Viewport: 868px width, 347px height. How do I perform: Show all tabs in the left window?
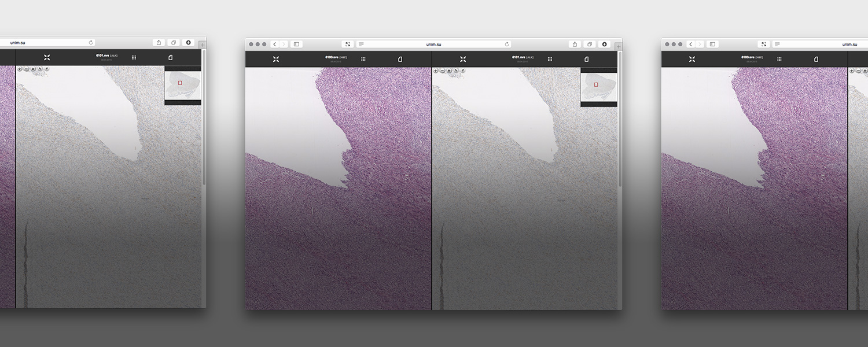pyautogui.click(x=174, y=42)
